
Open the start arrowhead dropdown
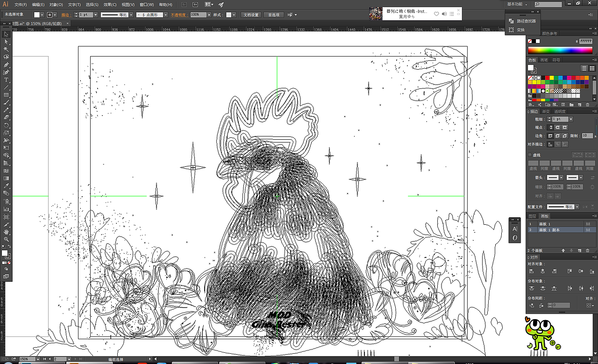[561, 178]
